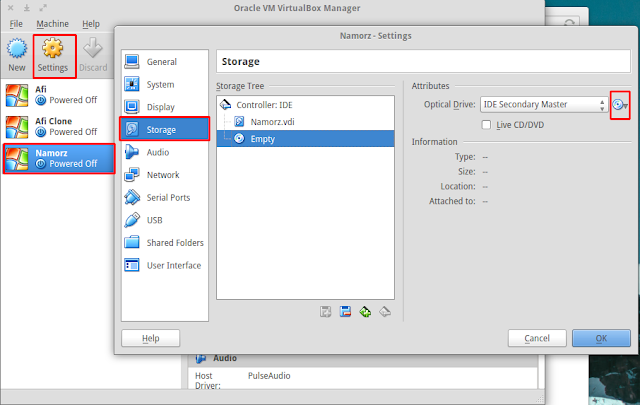The width and height of the screenshot is (640, 405).
Task: Confirm settings with OK button
Action: 601,338
